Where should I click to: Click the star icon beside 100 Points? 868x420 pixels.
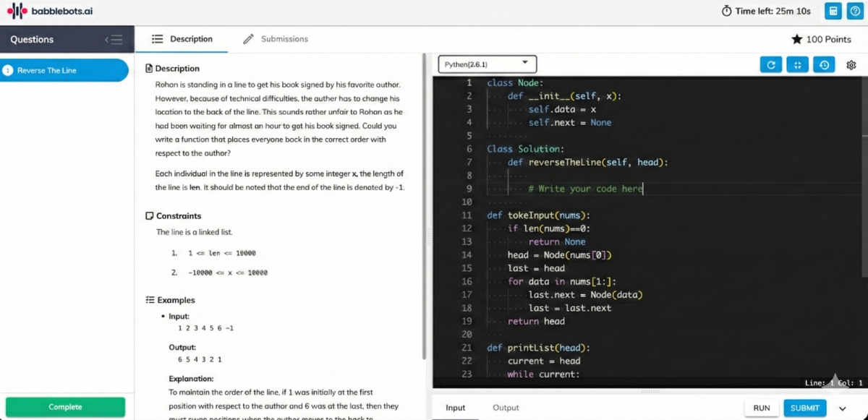[x=796, y=39]
